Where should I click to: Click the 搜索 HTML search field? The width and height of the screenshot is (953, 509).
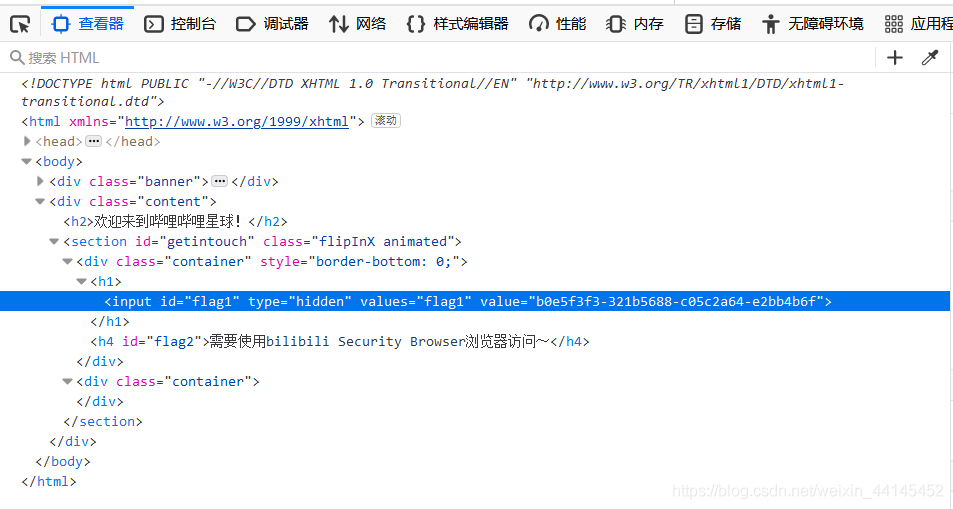click(x=438, y=58)
